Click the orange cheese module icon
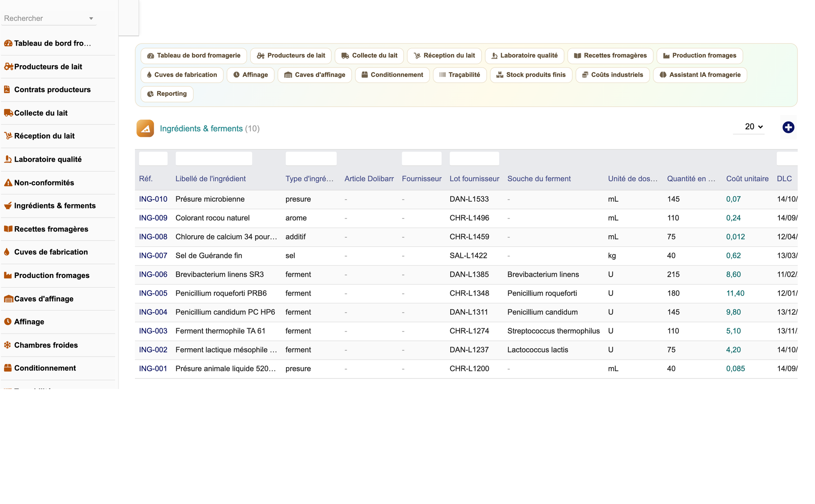The height and width of the screenshot is (504, 815). tap(145, 129)
